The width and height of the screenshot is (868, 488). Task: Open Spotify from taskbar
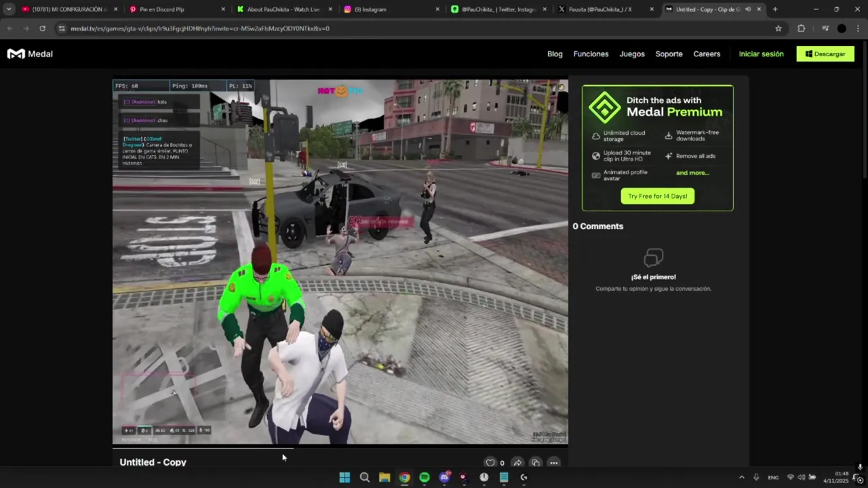(x=425, y=477)
